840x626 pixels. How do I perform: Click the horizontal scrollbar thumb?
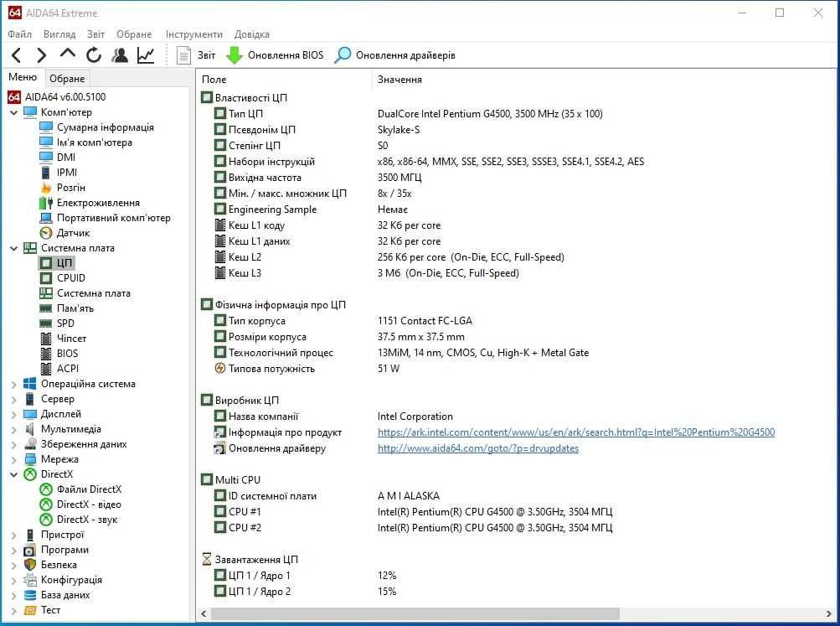pyautogui.click(x=415, y=613)
